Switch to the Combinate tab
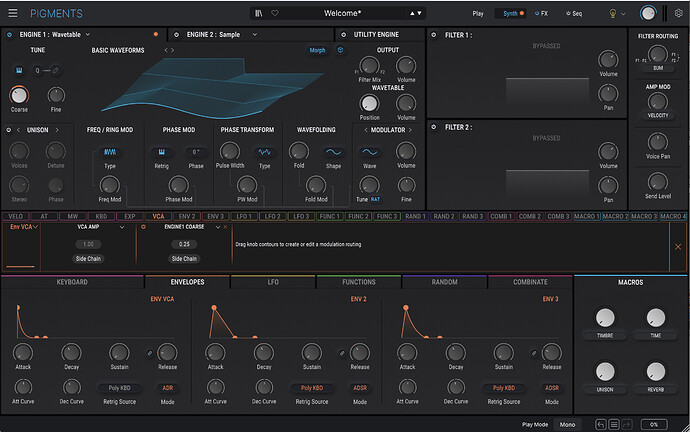The width and height of the screenshot is (690, 432). [530, 282]
